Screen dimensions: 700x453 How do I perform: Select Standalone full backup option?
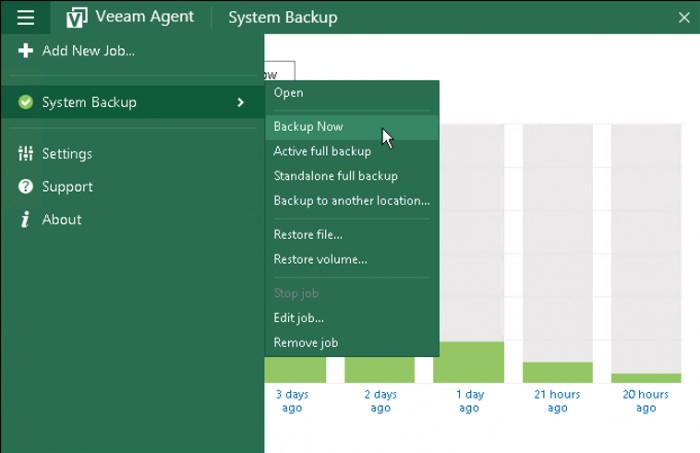352,176
